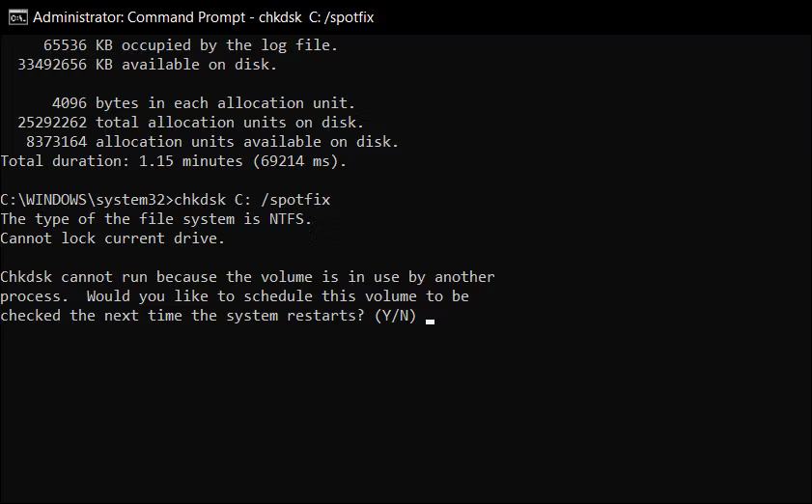Viewport: 812px width, 504px height.
Task: Click the blinking cursor after (Y/N)
Action: pos(430,322)
